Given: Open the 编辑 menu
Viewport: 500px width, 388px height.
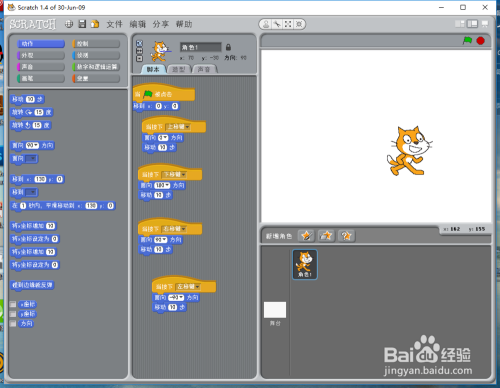Looking at the screenshot, I should tap(138, 24).
